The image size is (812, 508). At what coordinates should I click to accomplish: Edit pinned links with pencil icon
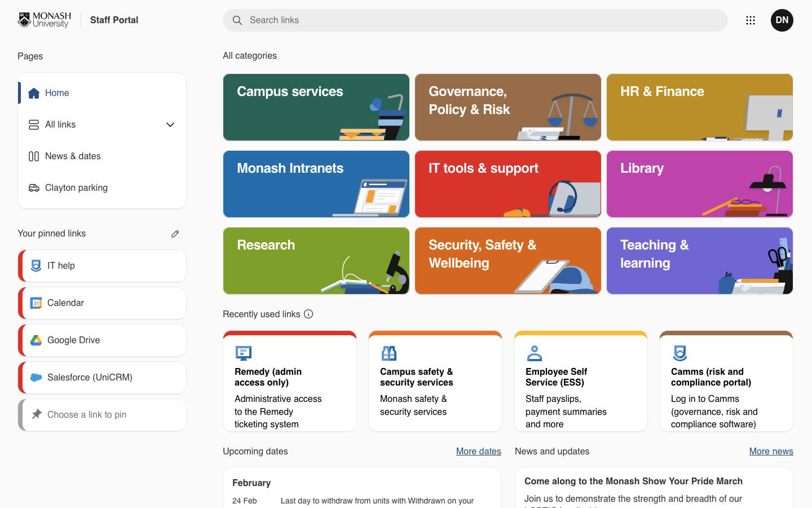pos(175,234)
